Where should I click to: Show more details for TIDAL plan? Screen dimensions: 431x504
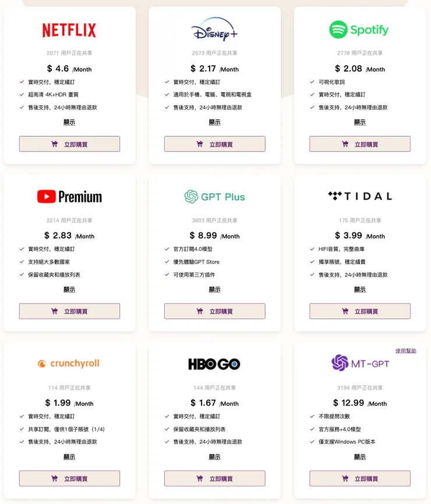pos(359,289)
